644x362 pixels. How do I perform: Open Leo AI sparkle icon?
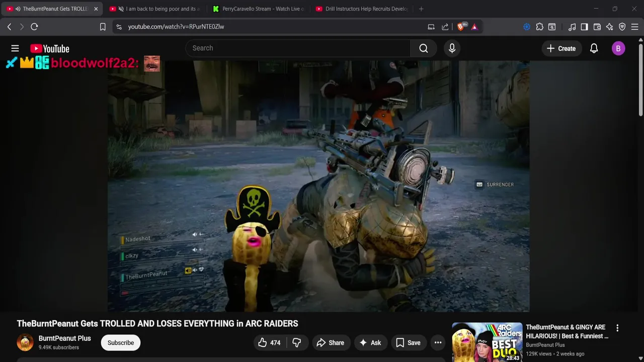(610, 27)
